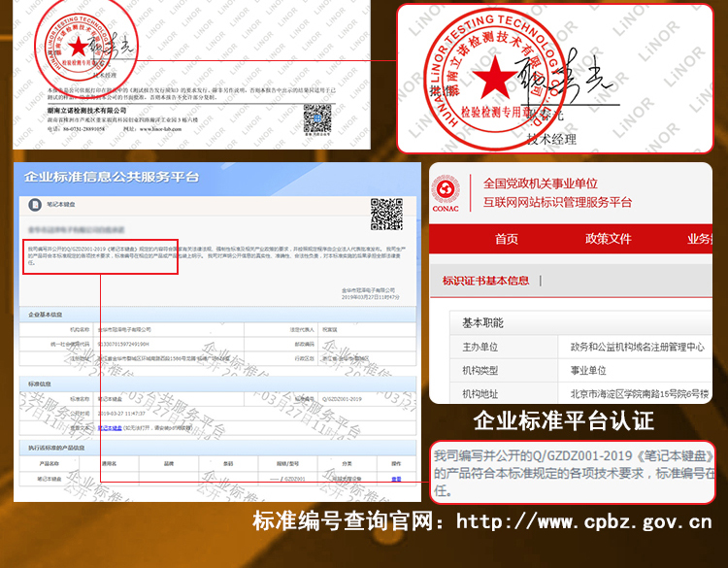Click 政务和公益机构域名注册管理中心 value
The image size is (728, 568).
[x=637, y=347]
